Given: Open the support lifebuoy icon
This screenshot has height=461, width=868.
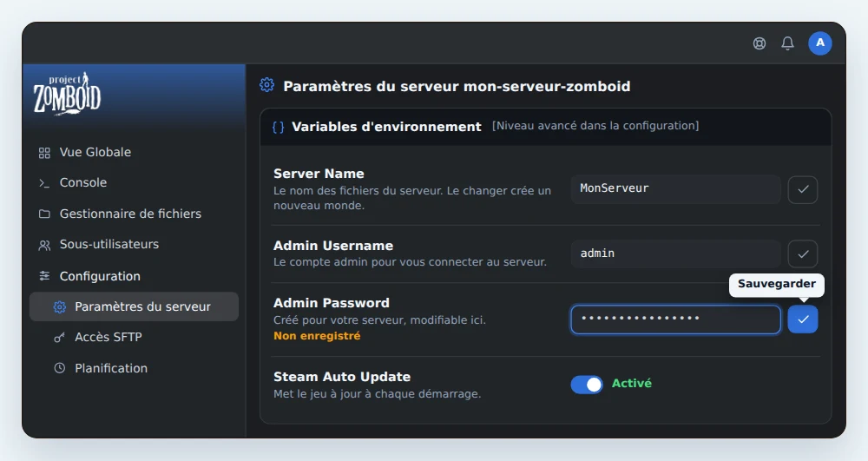Looking at the screenshot, I should (x=759, y=43).
